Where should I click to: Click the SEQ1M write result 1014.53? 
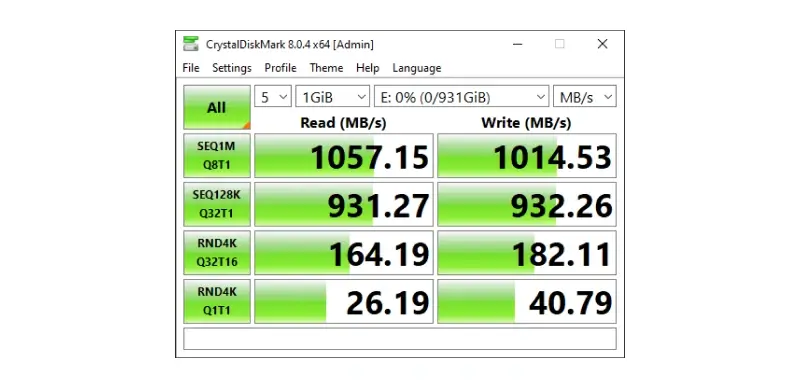point(527,156)
